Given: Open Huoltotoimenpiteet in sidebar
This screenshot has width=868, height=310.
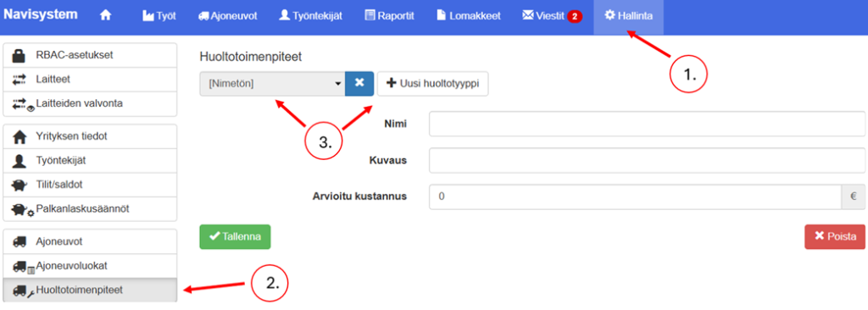Looking at the screenshot, I should coord(90,290).
